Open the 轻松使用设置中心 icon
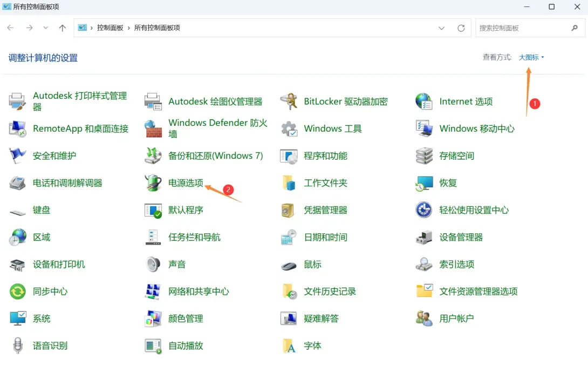The height and width of the screenshot is (392, 588). 424,210
